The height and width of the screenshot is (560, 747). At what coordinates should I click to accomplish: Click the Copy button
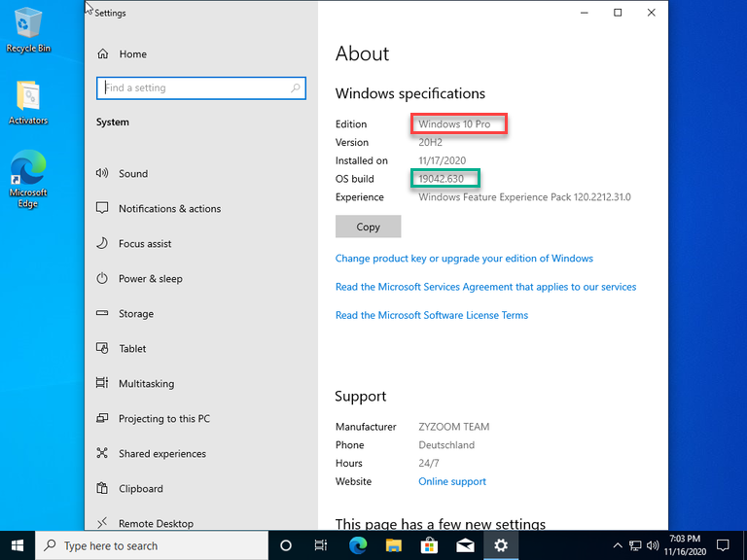[369, 227]
